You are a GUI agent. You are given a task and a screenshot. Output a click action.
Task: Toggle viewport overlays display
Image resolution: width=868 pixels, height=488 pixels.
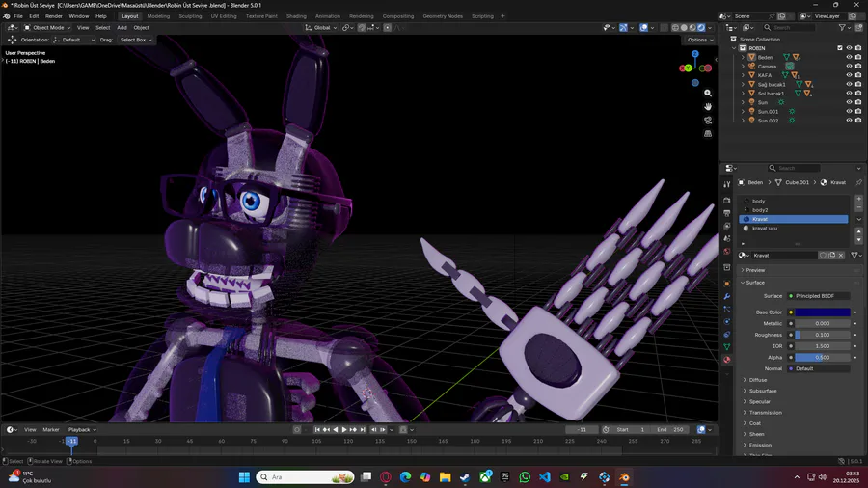pyautogui.click(x=644, y=27)
